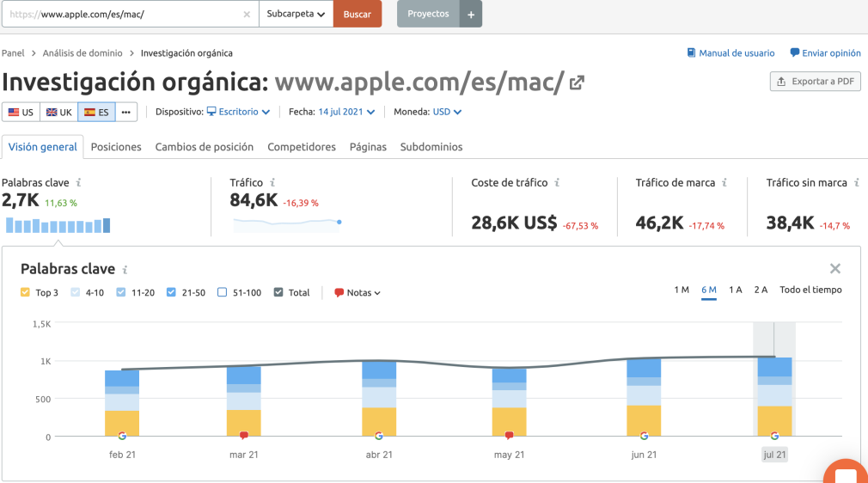Clear the URL search field with the X icon
The width and height of the screenshot is (868, 483).
pyautogui.click(x=247, y=15)
